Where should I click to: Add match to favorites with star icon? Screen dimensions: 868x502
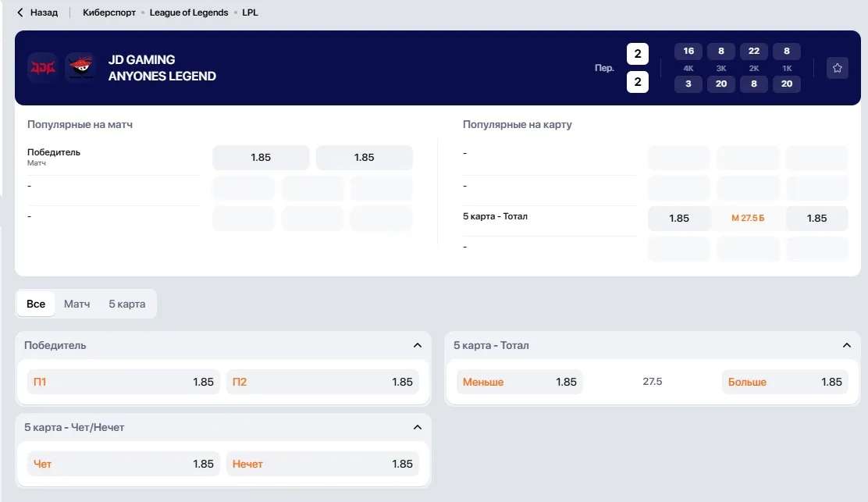[837, 68]
